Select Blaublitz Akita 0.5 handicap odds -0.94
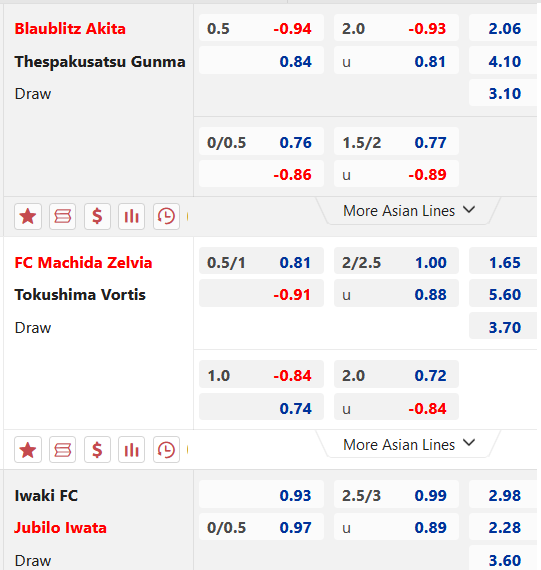541x570 pixels. point(261,28)
